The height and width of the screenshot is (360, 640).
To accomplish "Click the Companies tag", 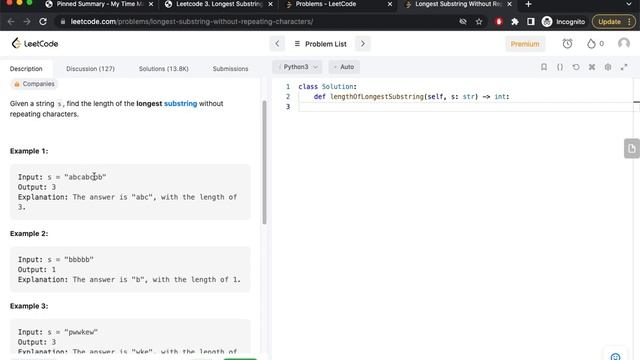I will tap(34, 84).
